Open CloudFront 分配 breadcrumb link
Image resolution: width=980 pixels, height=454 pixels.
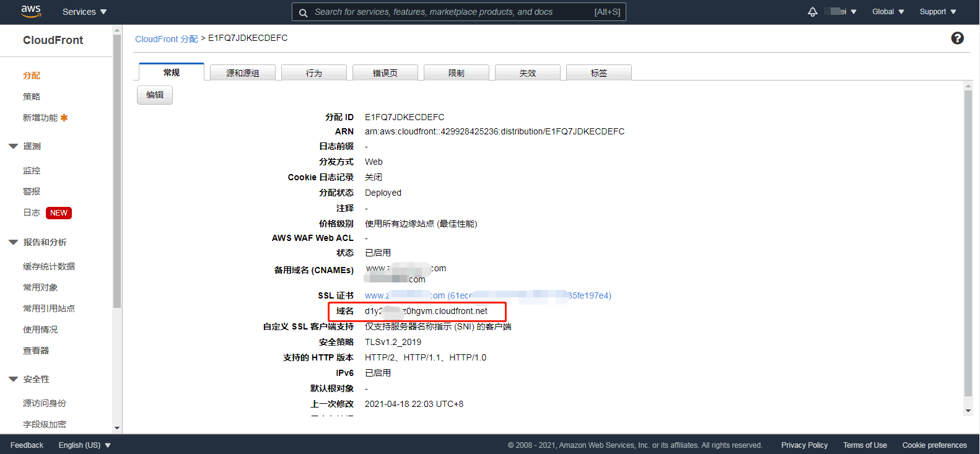pos(167,38)
